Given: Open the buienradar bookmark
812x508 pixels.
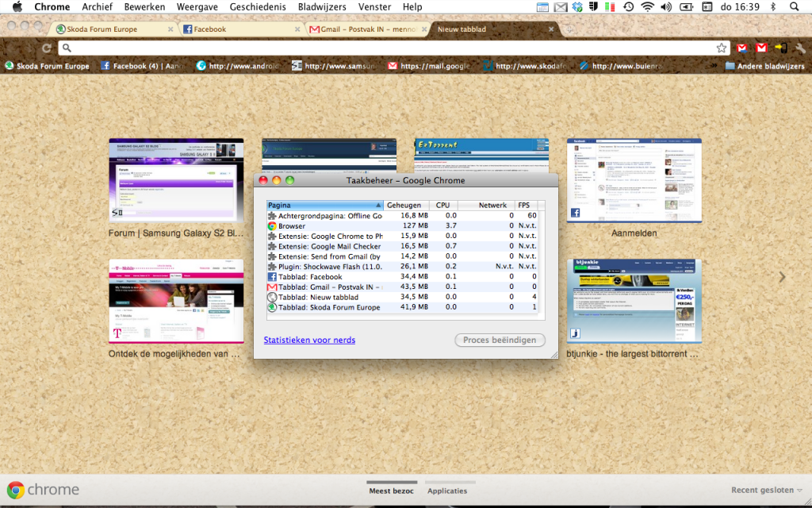Looking at the screenshot, I should coord(622,67).
